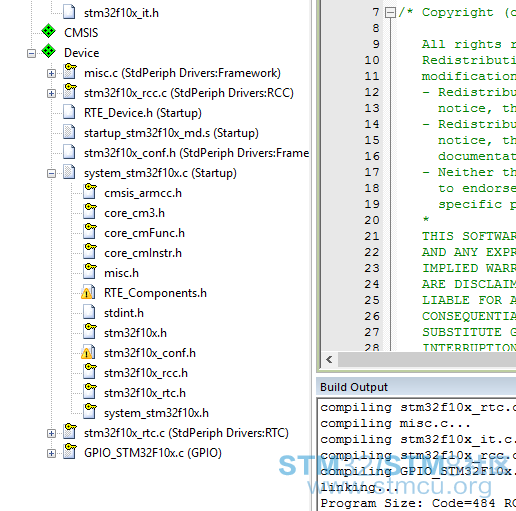The image size is (516, 511).
Task: Click the misc.c key file icon
Action: pyautogui.click(x=70, y=71)
